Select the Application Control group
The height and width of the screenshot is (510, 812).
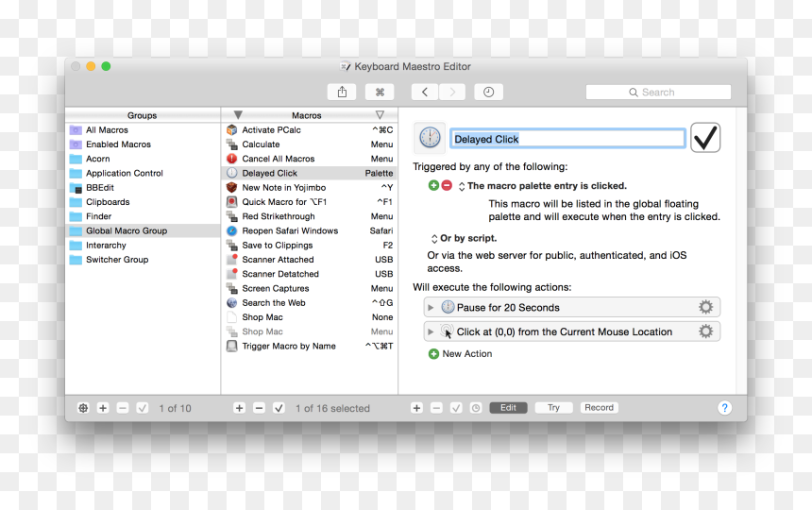coord(143,174)
